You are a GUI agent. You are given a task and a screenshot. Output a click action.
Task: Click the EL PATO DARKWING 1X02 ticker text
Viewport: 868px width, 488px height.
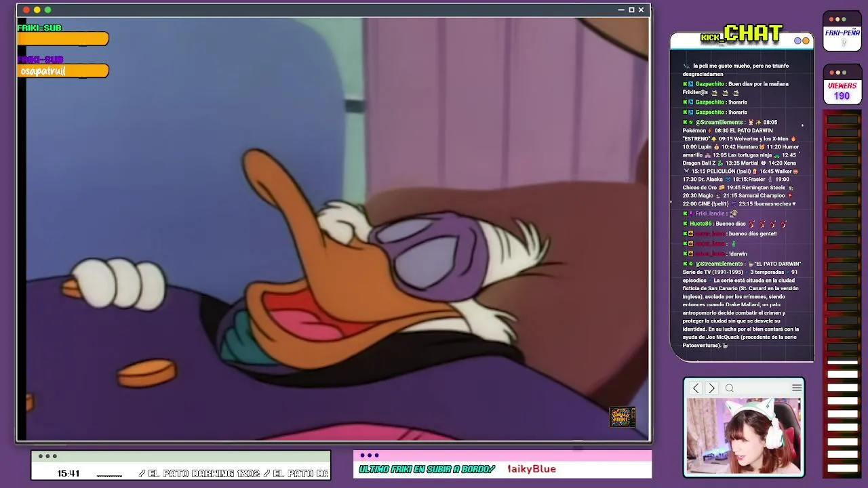(204, 474)
